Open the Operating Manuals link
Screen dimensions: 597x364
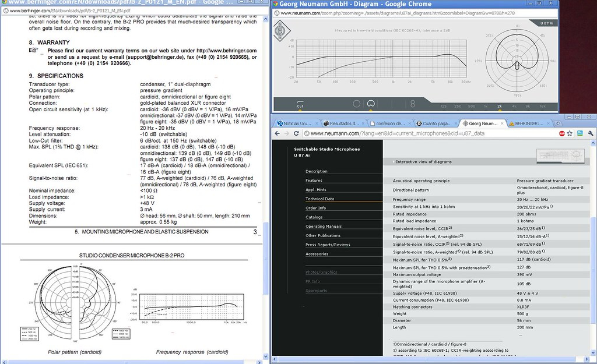click(323, 226)
